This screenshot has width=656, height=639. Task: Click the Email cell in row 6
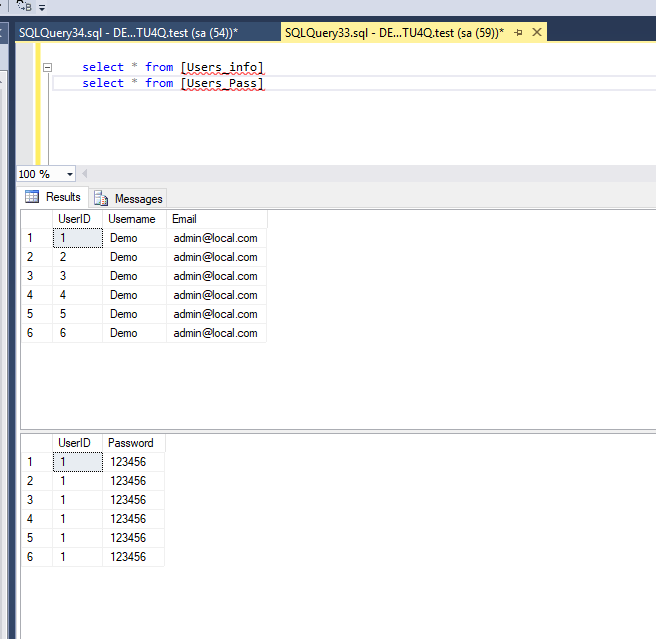215,333
